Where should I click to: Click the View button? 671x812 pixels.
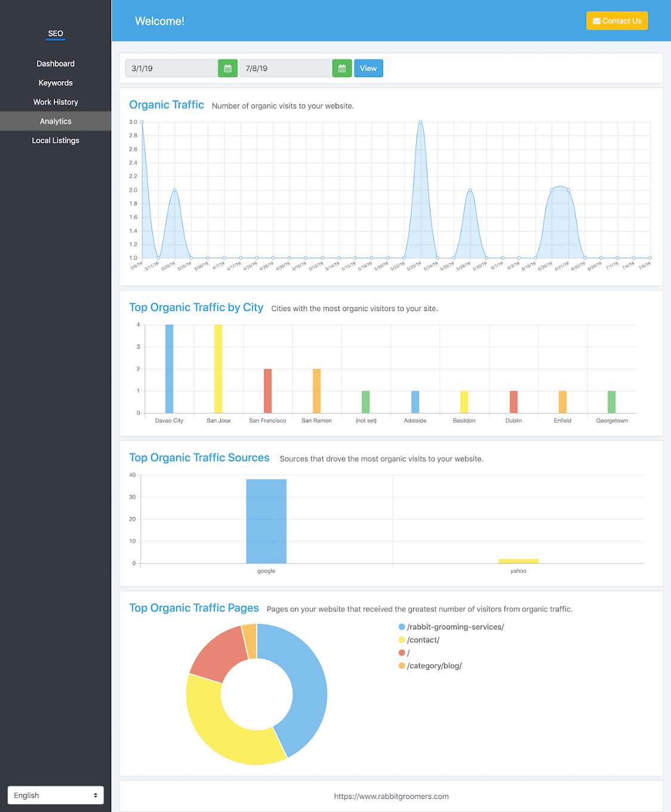pyautogui.click(x=368, y=69)
